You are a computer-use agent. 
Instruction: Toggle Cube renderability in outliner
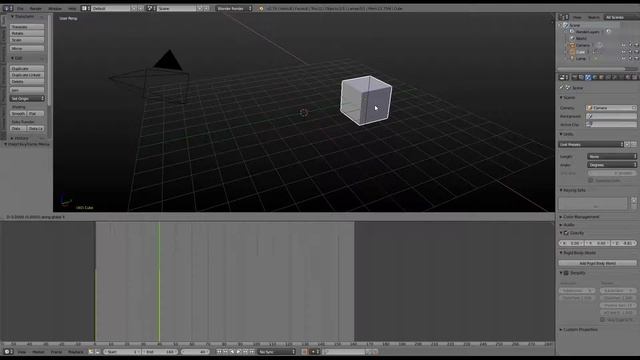pos(637,52)
